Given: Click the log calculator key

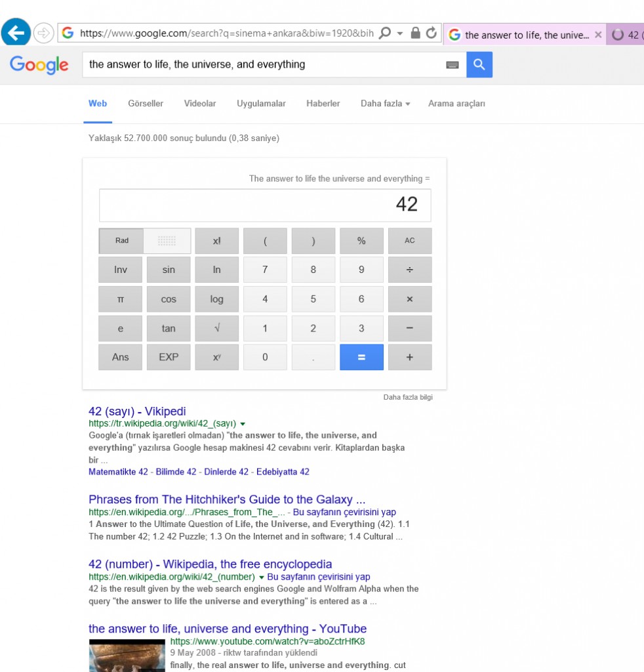Looking at the screenshot, I should pos(216,299).
